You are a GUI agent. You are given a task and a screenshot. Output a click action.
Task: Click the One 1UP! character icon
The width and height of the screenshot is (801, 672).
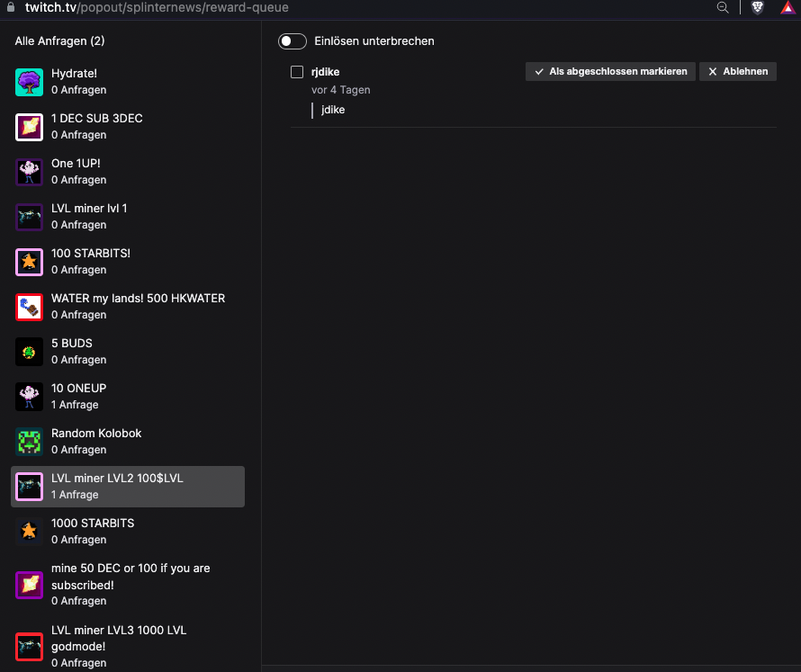[29, 172]
